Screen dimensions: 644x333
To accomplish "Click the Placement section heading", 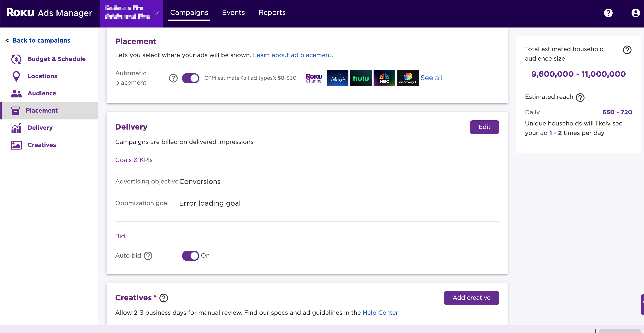I will coord(136,41).
